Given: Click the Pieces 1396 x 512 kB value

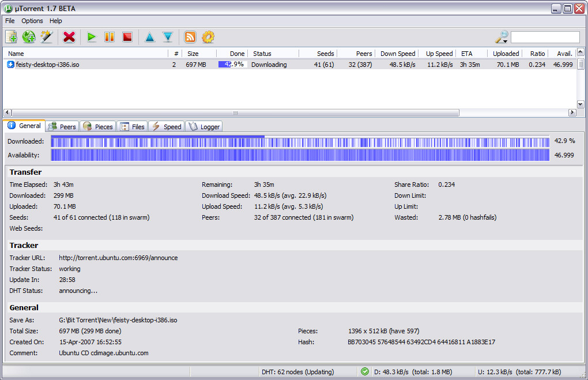Looking at the screenshot, I should (383, 331).
